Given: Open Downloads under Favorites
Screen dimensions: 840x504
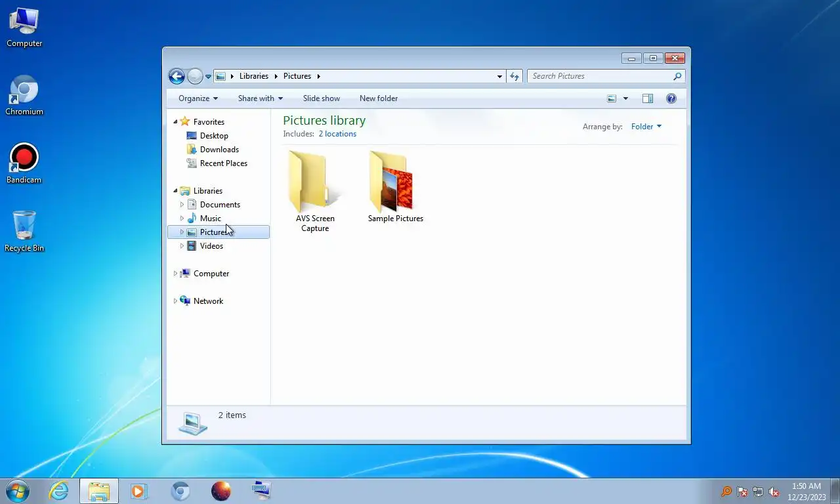Looking at the screenshot, I should 219,150.
